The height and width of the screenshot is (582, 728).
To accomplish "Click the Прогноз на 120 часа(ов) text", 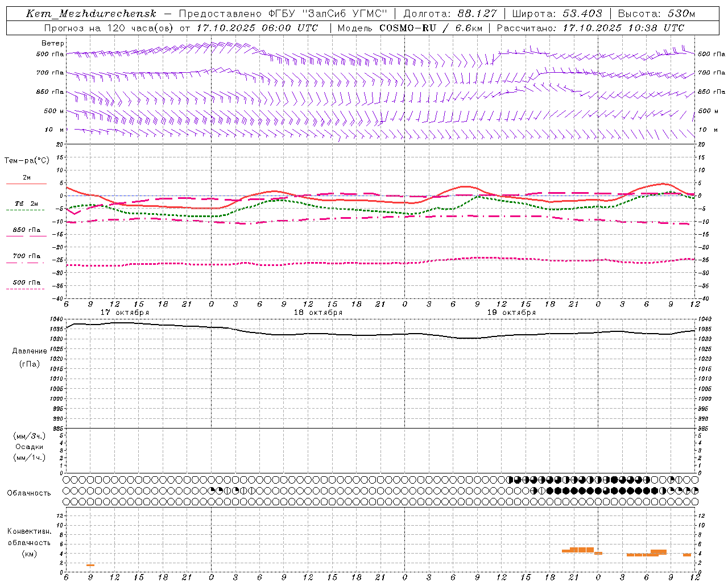I will coord(109,28).
